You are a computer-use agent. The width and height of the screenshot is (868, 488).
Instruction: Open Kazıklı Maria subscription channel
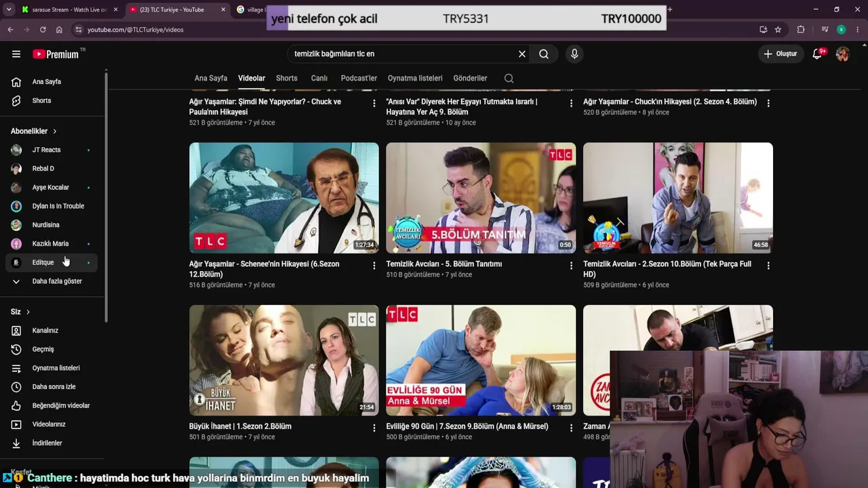coord(53,244)
